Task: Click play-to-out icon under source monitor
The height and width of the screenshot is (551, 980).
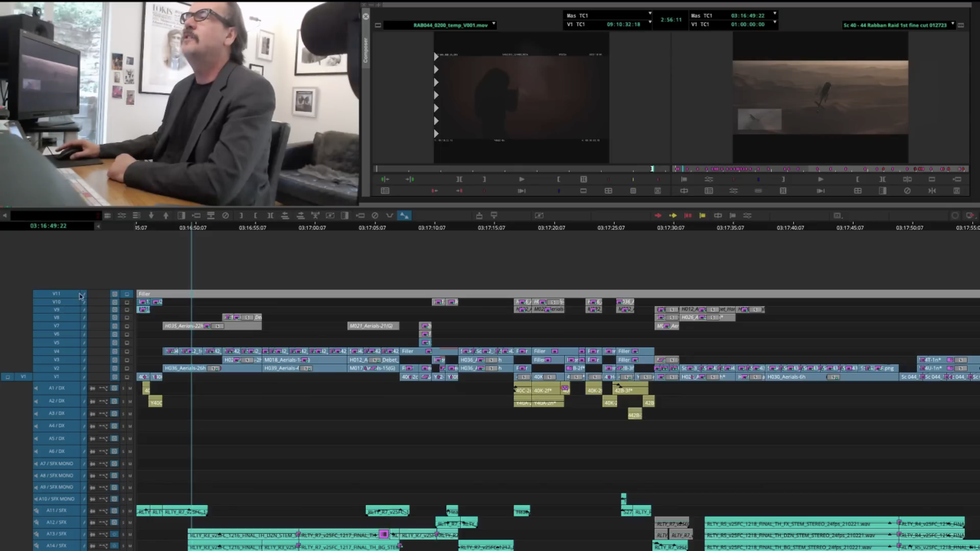Action: pyautogui.click(x=521, y=191)
